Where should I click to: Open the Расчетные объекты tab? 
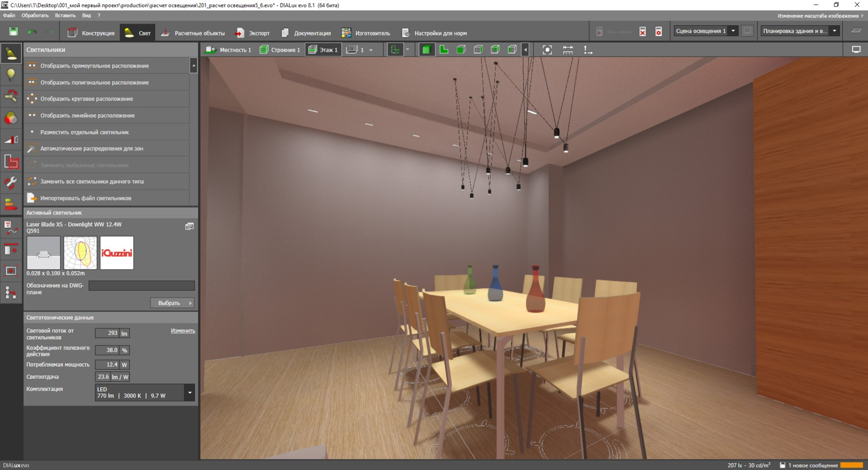[193, 33]
